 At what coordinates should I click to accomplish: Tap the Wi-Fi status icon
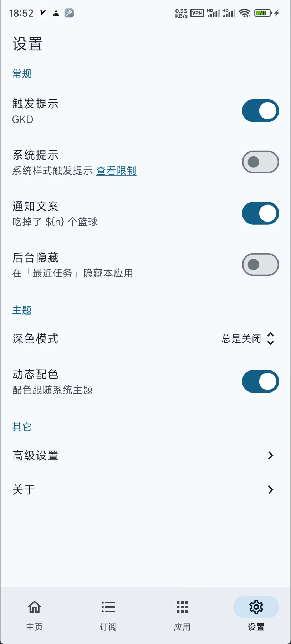coord(245,13)
